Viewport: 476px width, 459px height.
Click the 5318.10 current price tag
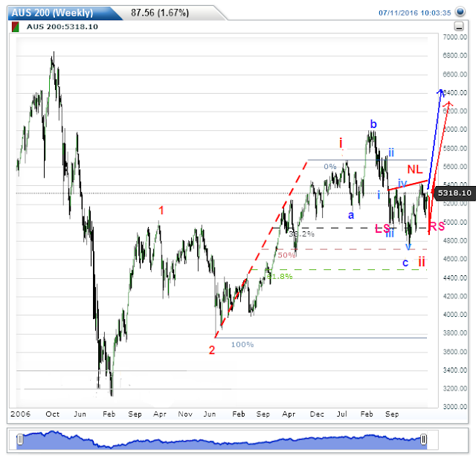(454, 193)
